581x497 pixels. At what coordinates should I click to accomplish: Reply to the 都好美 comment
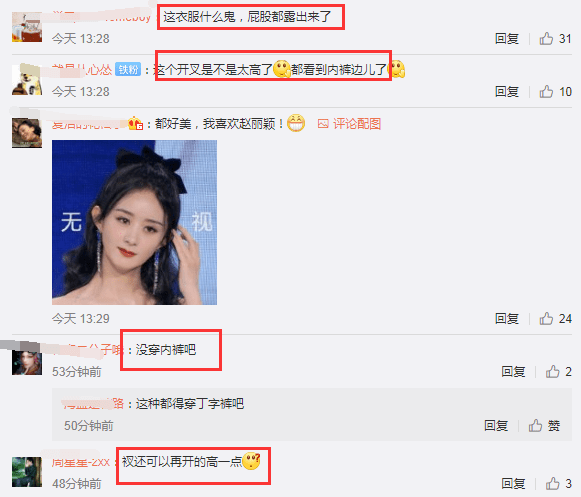coord(507,318)
